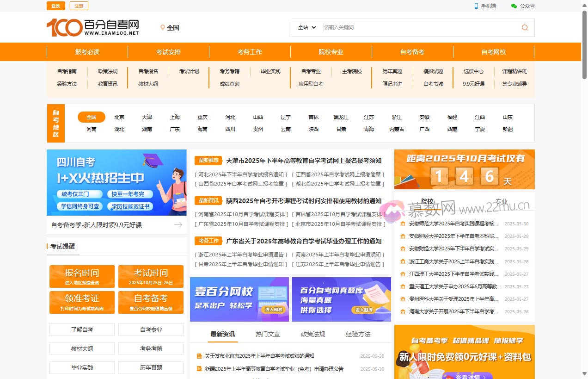Click the document icon beside Beijing results notice
Image resolution: width=588 pixels, height=379 pixels.
pyautogui.click(x=199, y=356)
